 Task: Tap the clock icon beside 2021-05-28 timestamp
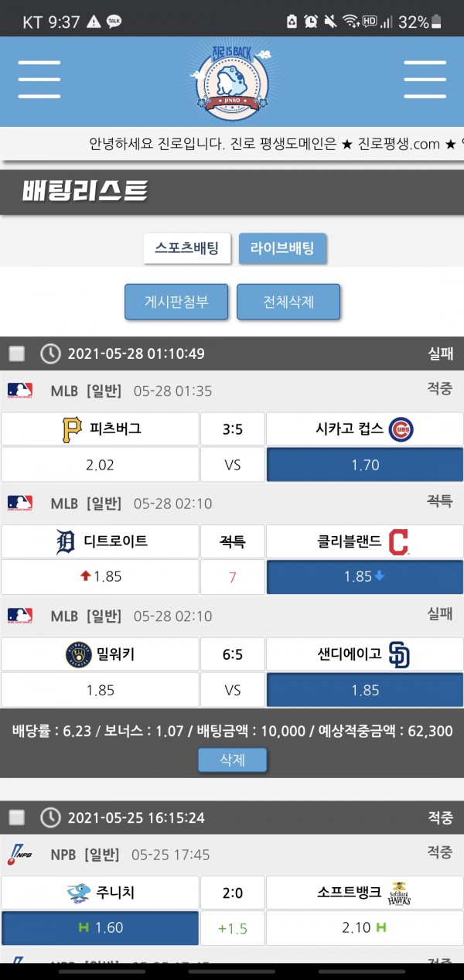click(x=50, y=354)
